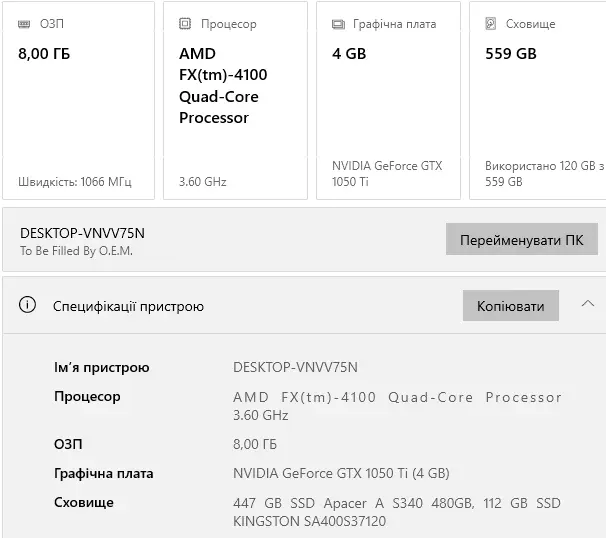Select the Ім'я пристрою specification row label
Screen dimensions: 606x538
(102, 368)
